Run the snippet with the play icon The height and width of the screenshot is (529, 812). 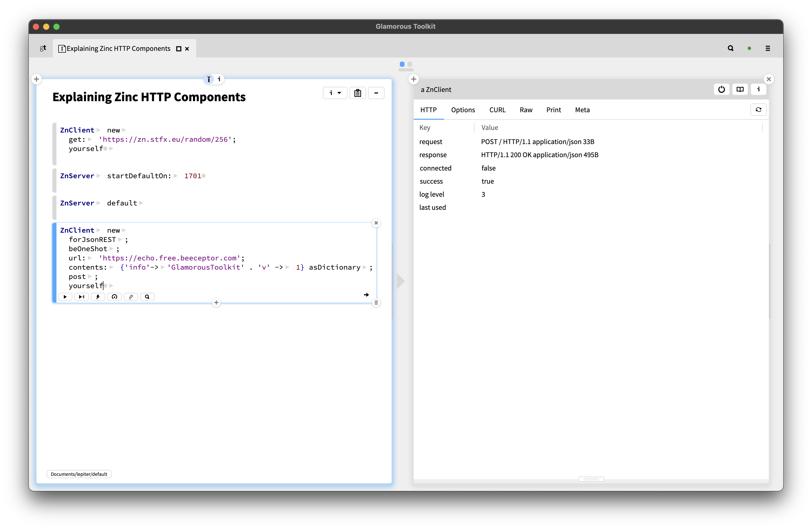coord(65,297)
